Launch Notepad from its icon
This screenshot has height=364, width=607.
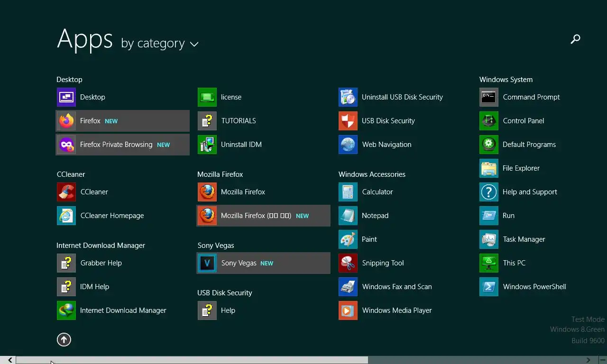(x=348, y=216)
